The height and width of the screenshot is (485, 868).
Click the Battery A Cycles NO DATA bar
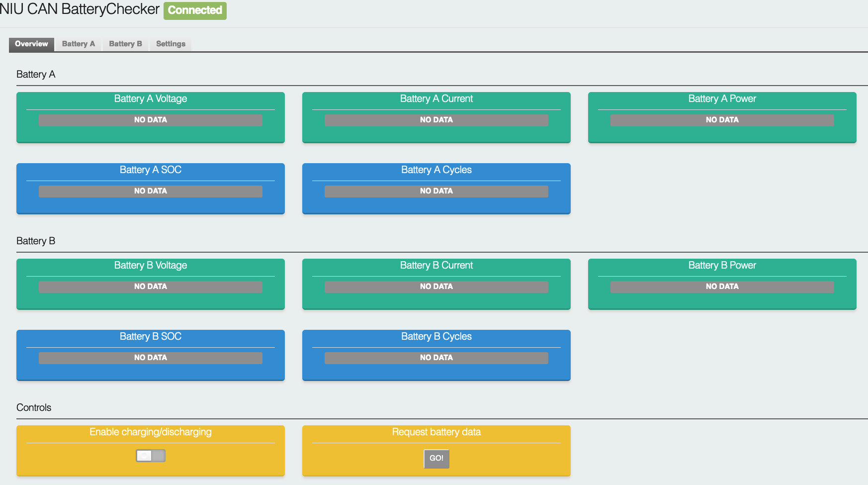pyautogui.click(x=436, y=191)
